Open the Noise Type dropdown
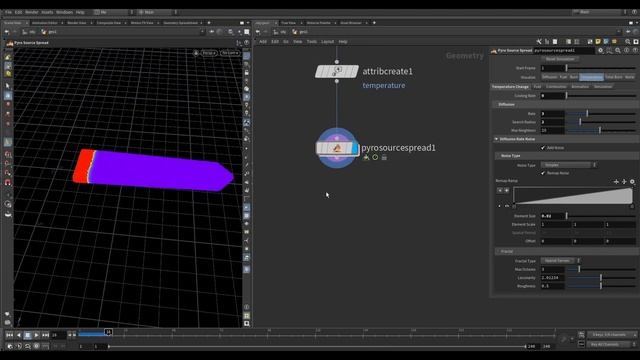The image size is (640, 360). tap(568, 165)
